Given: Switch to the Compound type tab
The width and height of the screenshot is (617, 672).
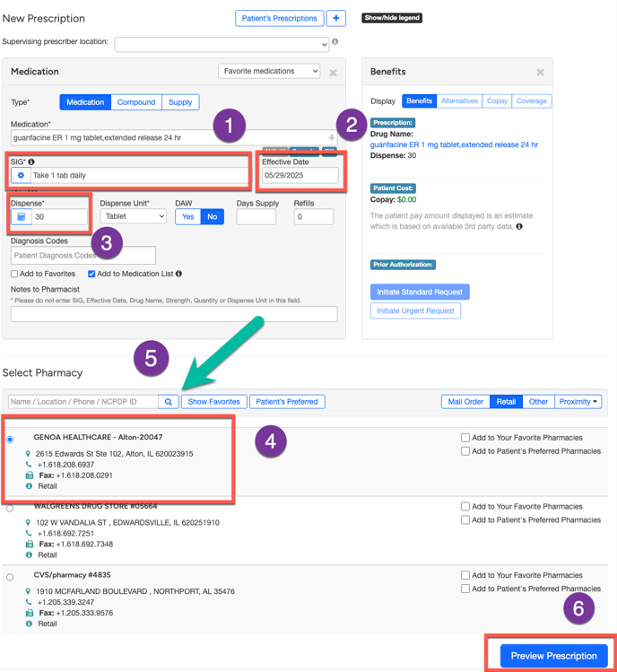Looking at the screenshot, I should pos(136,102).
